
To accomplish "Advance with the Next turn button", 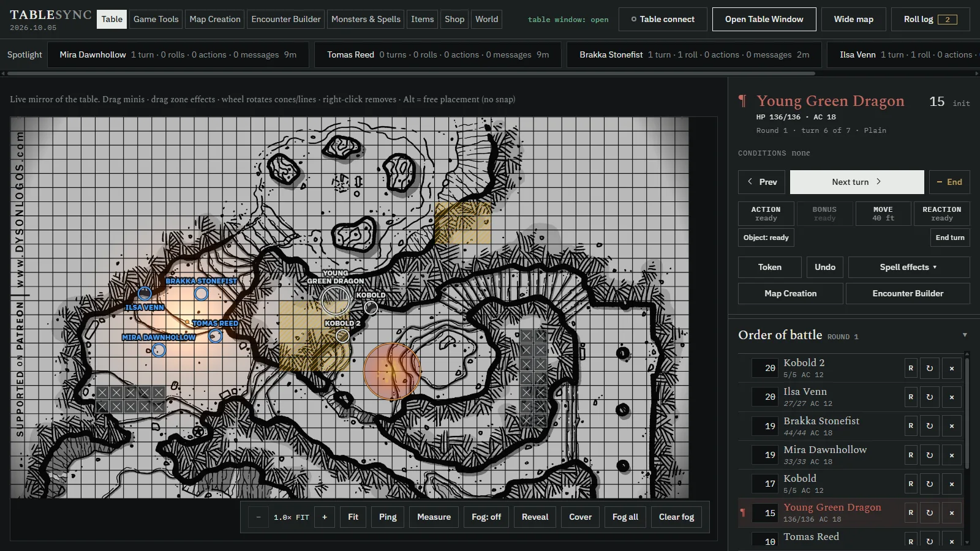I will click(x=857, y=182).
